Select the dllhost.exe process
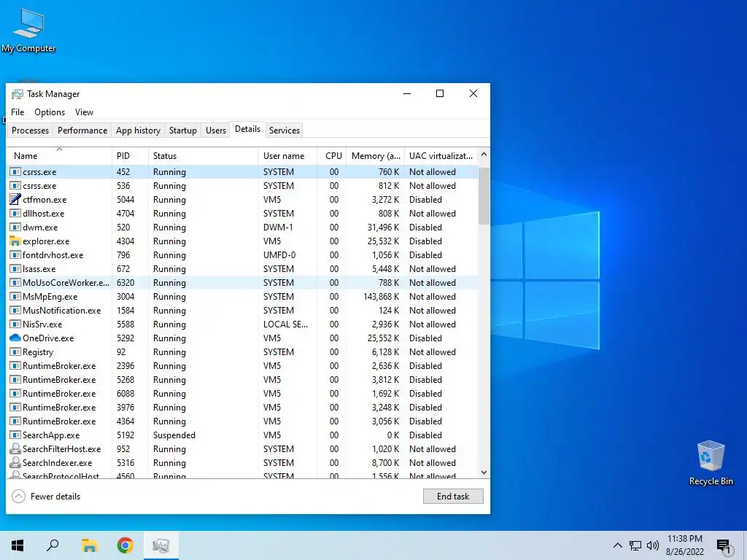747x560 pixels. (x=242, y=214)
